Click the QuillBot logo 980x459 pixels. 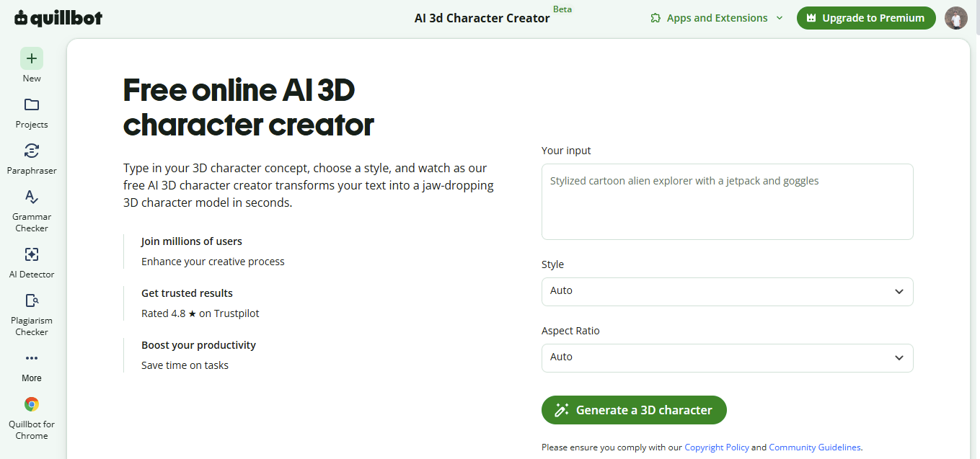pyautogui.click(x=58, y=18)
